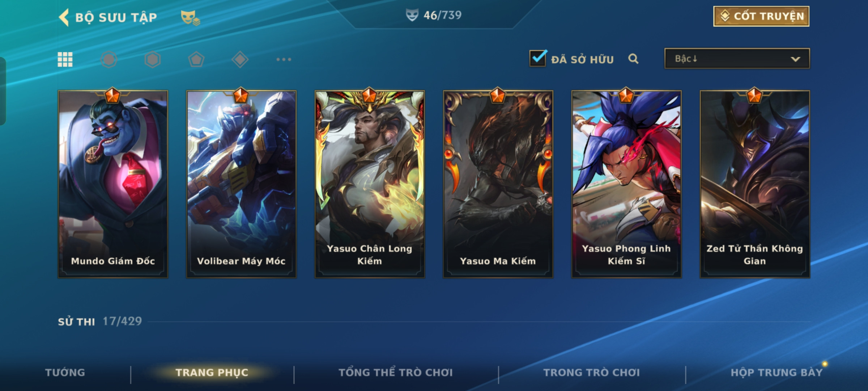868x391 pixels.
Task: Filter by pentagon tier icon
Action: click(x=196, y=59)
